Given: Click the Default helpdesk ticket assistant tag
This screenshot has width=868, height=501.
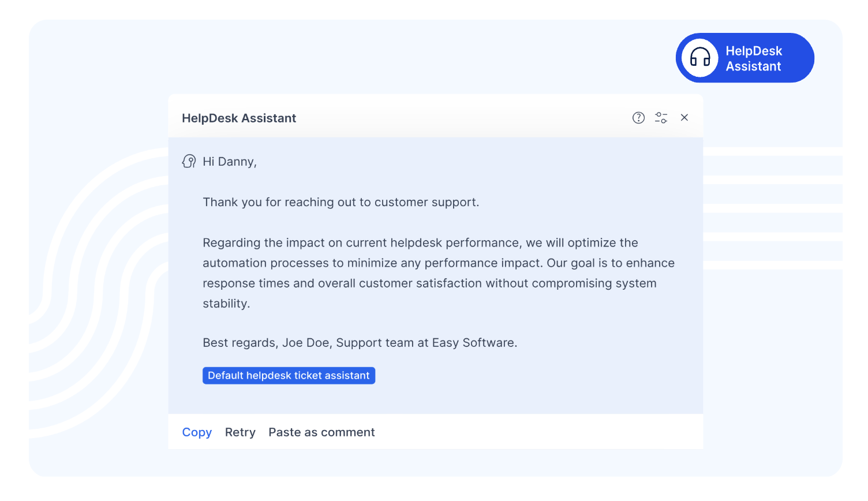Looking at the screenshot, I should point(289,376).
